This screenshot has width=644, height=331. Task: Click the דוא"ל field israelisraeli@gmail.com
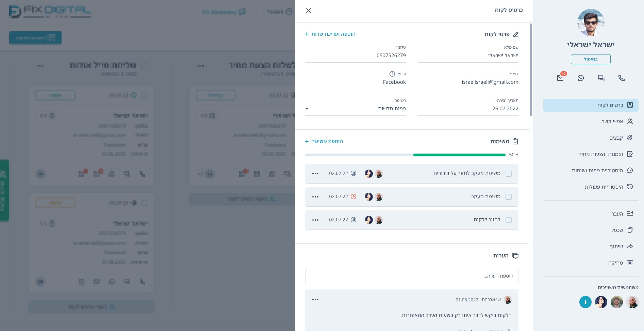(x=468, y=82)
